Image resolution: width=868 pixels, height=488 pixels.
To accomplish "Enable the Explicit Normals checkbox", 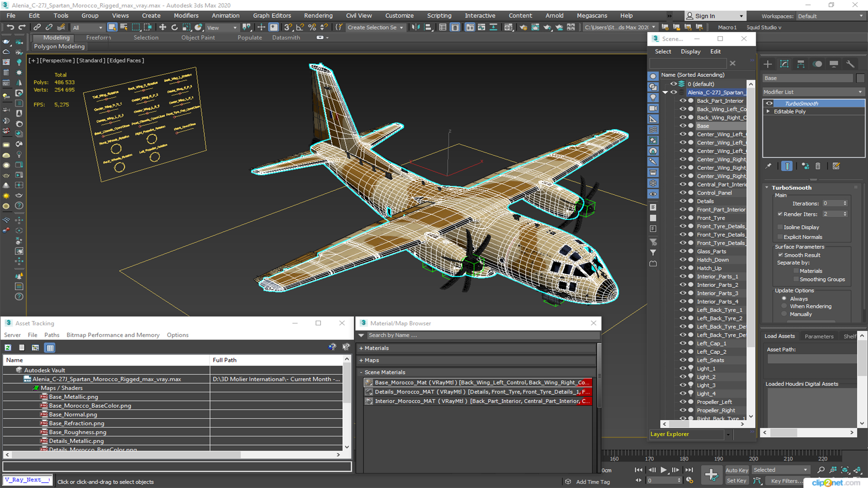I will (x=780, y=237).
